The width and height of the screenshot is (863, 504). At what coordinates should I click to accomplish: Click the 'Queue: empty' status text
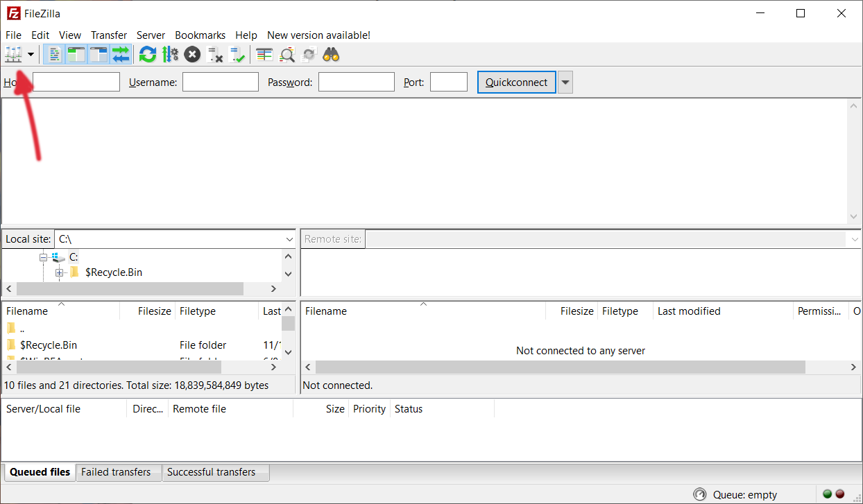744,495
